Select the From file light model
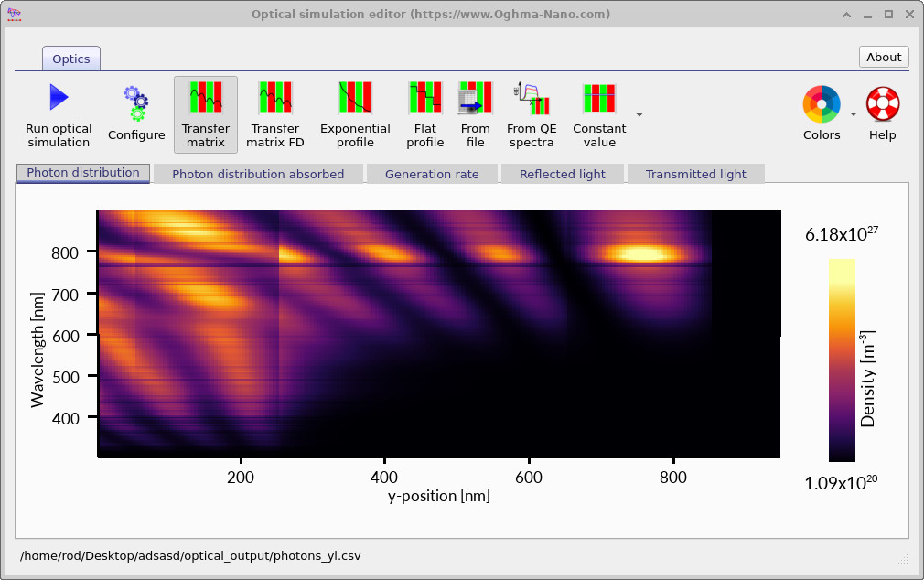Image resolution: width=924 pixels, height=580 pixels. click(x=475, y=115)
